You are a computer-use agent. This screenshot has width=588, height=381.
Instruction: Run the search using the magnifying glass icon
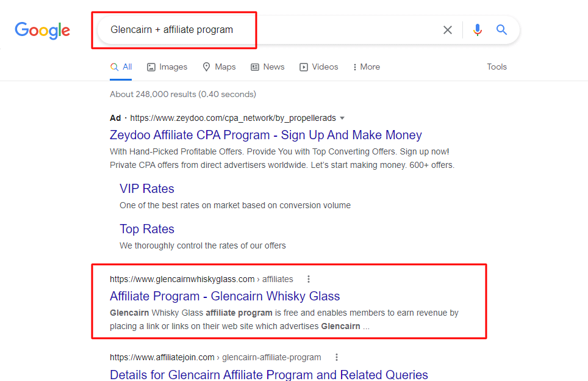(x=501, y=30)
